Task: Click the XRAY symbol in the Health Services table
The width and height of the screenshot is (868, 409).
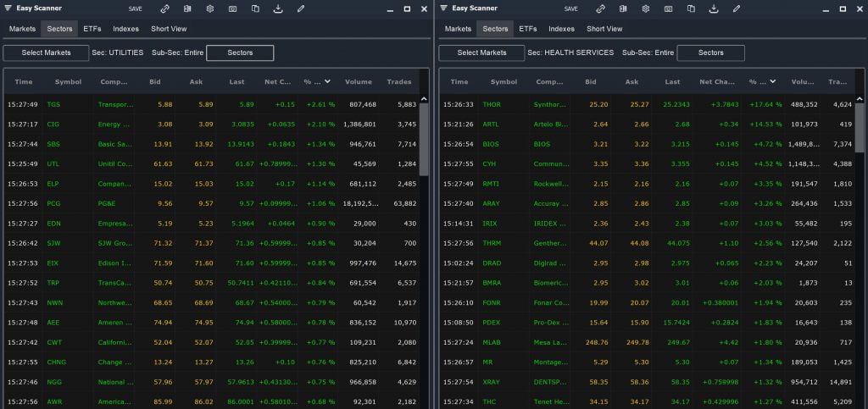Action: point(491,383)
